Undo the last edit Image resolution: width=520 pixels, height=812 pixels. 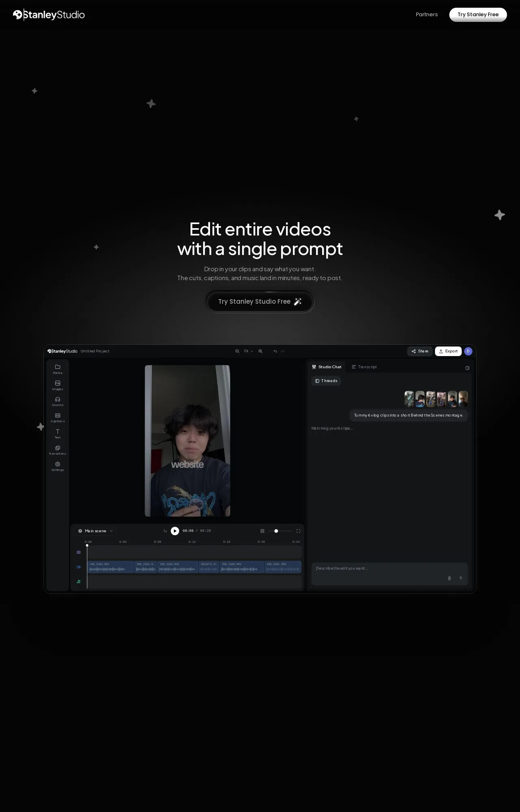click(x=275, y=351)
